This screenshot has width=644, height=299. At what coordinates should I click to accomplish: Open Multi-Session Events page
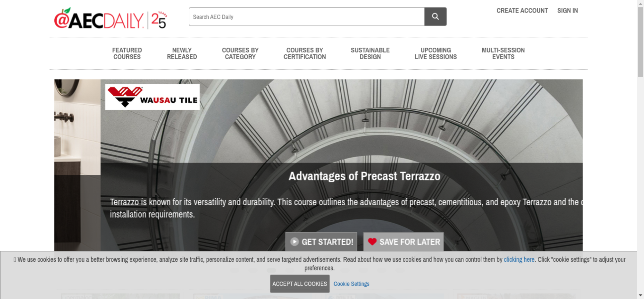(x=503, y=53)
